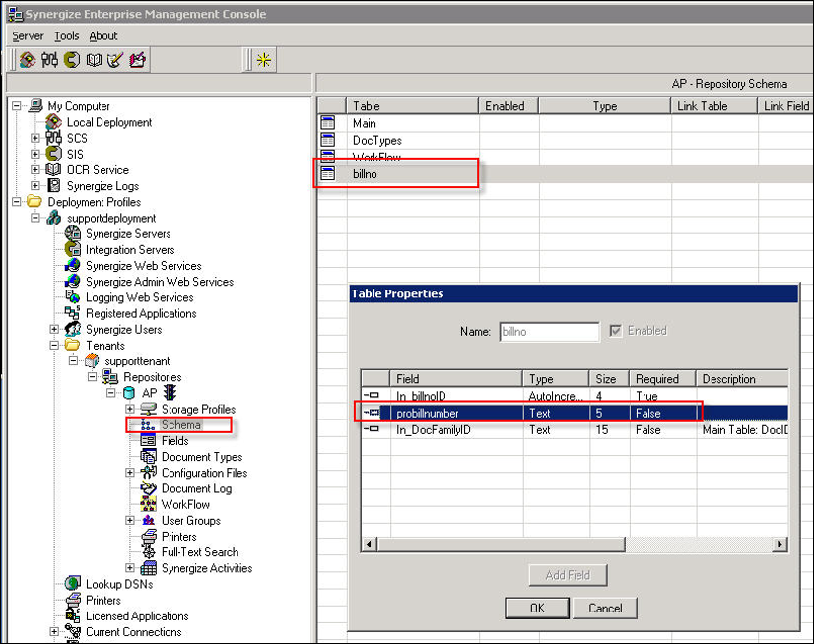Screen dimensions: 814x644
Task: Select the Synergize Admin Web Services item
Action: click(x=160, y=282)
